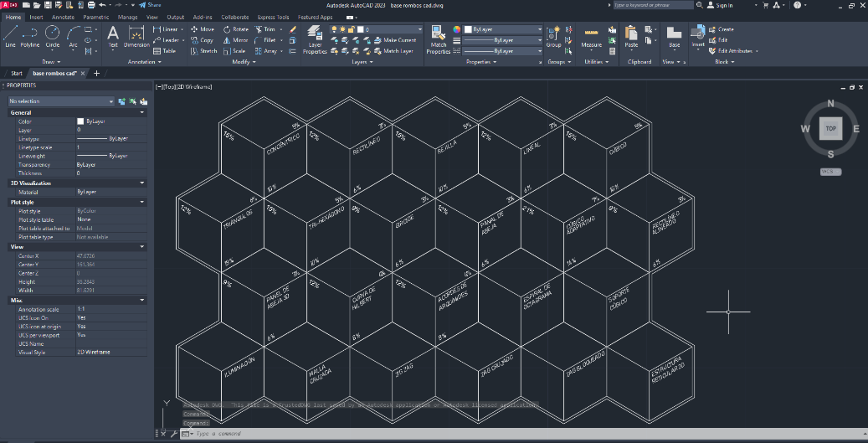Click the object color wheel in Properties panel
The image size is (868, 443).
point(457,29)
